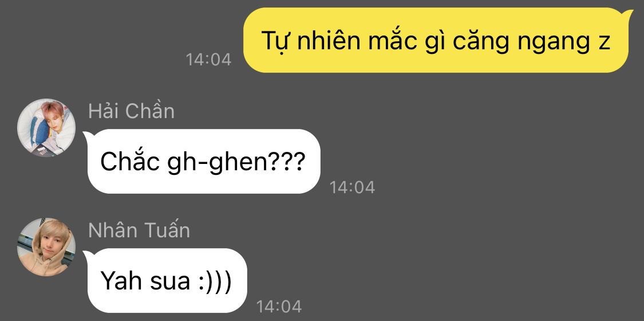The width and height of the screenshot is (644, 321).
Task: Select the yellow outgoing message bubble
Action: [437, 40]
